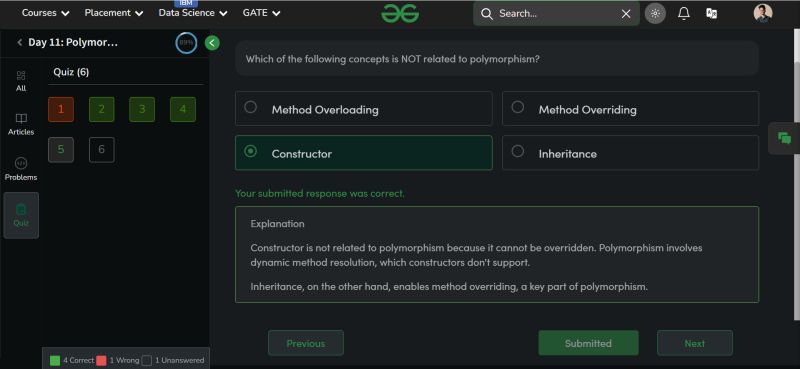Screen dimensions: 800x369
Task: Go back with the Previous button
Action: pos(306,343)
